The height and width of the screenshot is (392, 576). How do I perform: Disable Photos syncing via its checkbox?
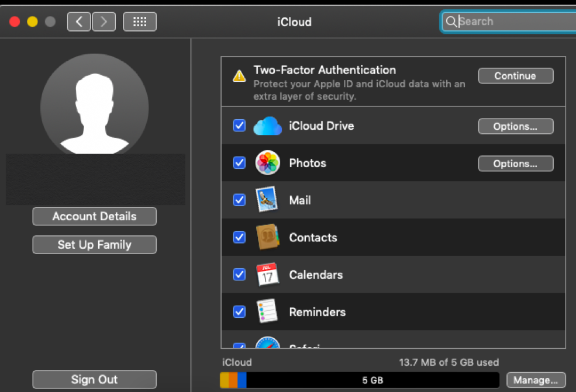click(x=239, y=163)
